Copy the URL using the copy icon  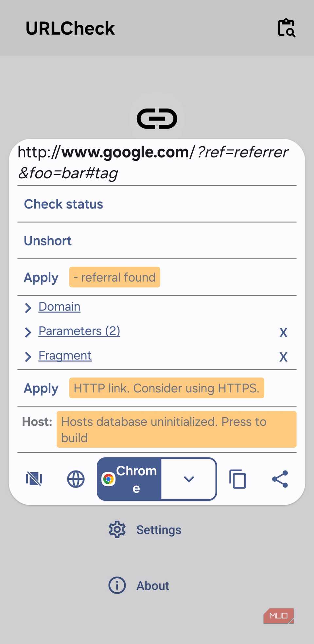(x=237, y=479)
